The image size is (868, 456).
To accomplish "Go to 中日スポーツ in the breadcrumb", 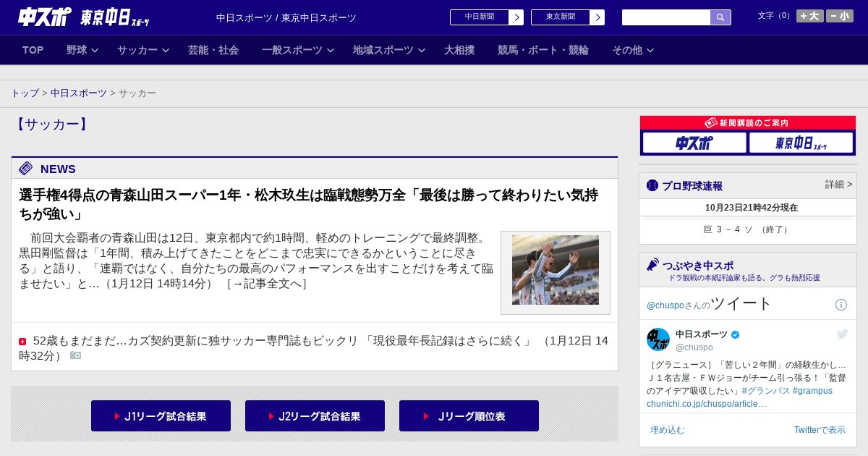I will (x=79, y=93).
